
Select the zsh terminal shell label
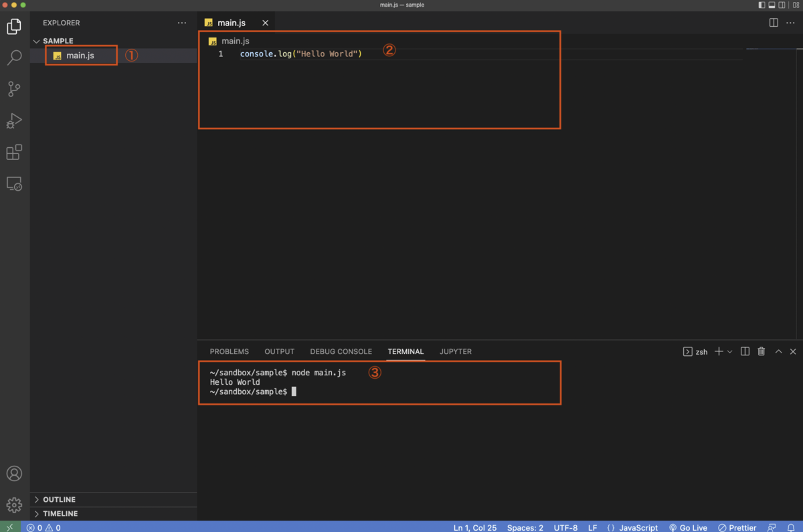695,351
